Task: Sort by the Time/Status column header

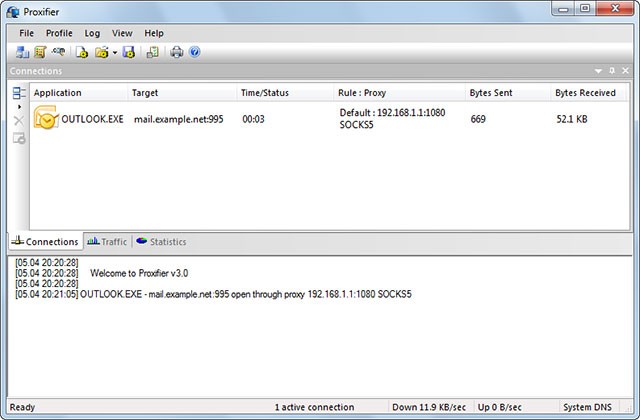Action: 265,92
